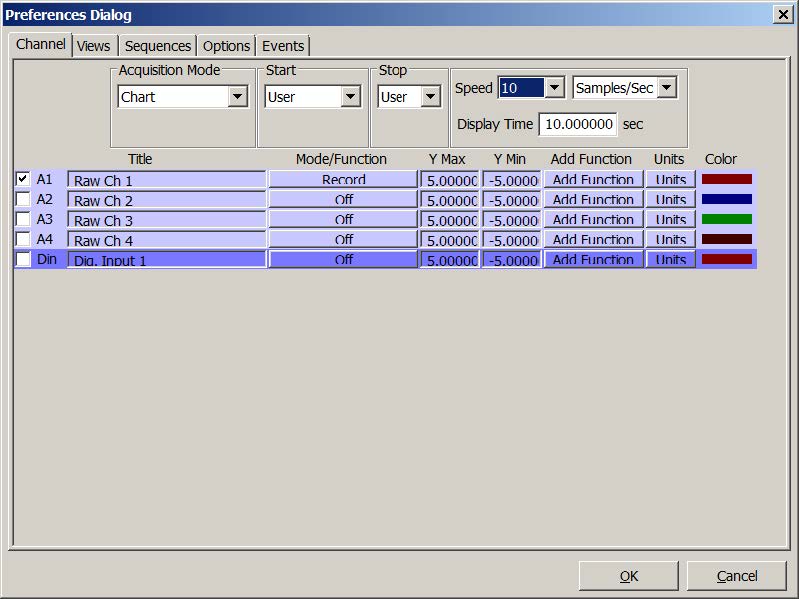Check the Din channel checkbox
Image resolution: width=799 pixels, height=599 pixels.
click(x=22, y=259)
